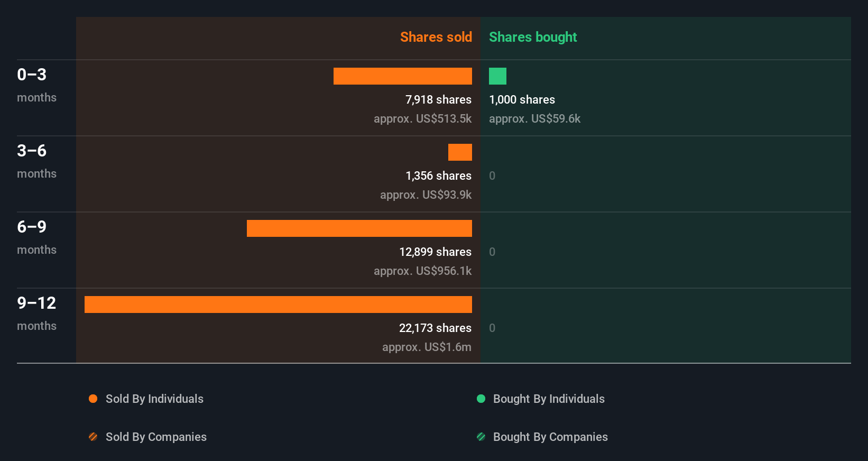Click the 6–9 months row label
868x461 pixels.
(x=36, y=237)
